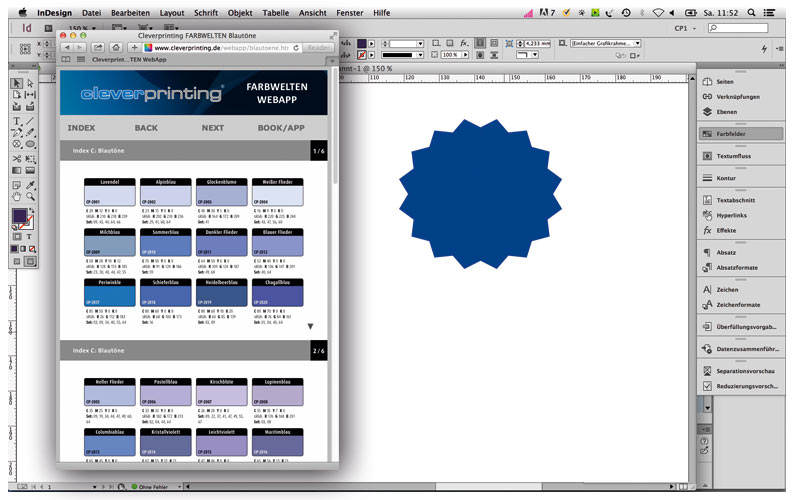Click the Safari home button
Image resolution: width=800 pixels, height=500 pixels.
(116, 47)
